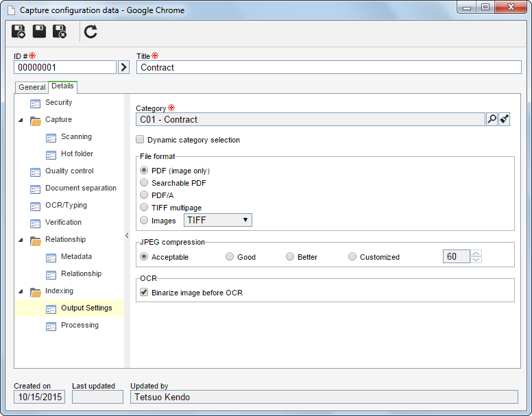The width and height of the screenshot is (532, 416).
Task: Click the Output Settings tree label
Action: pos(86,308)
